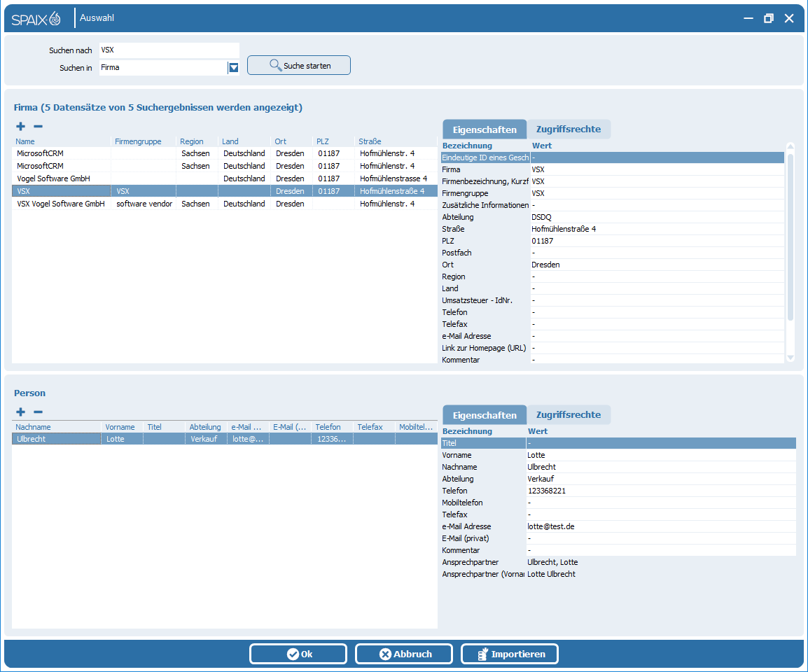Click 'Ulbrecht, Lotte' Ansprechpartner value
The height and width of the screenshot is (672, 808).
(x=552, y=562)
